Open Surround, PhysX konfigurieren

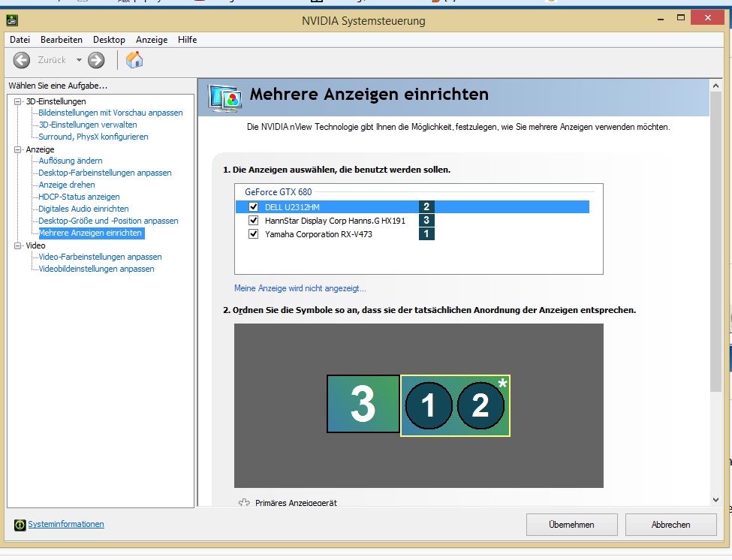(x=93, y=137)
